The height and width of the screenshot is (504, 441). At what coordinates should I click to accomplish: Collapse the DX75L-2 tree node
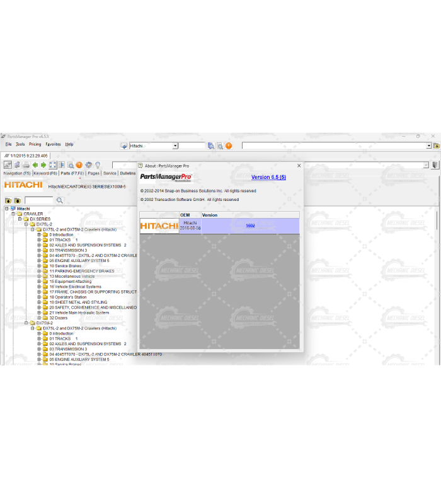tap(26, 224)
